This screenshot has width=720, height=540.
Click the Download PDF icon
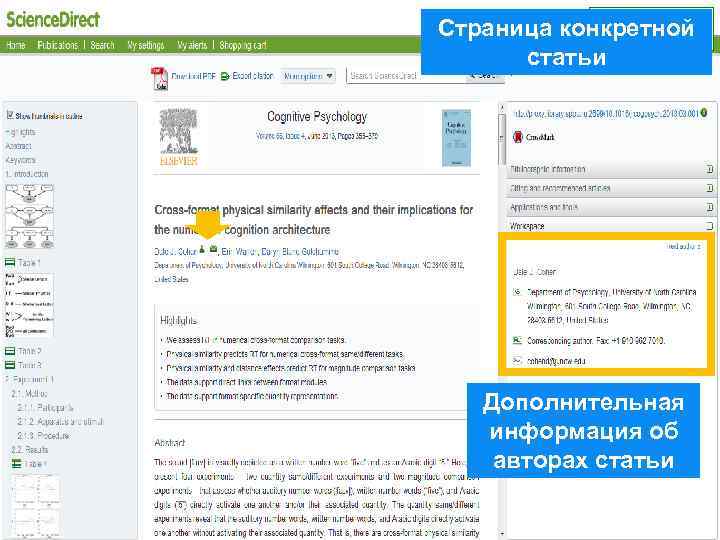tap(159, 79)
